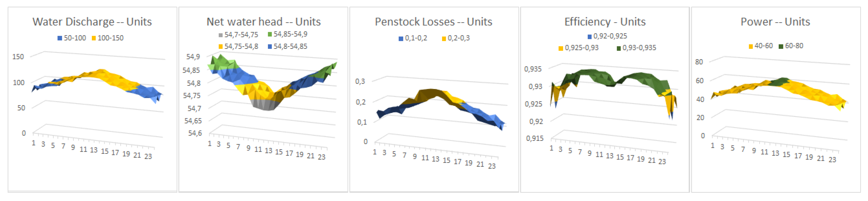Image resolution: width=868 pixels, height=201 pixels.
Task: Click the Penstock Losses -- Units chart title
Action: [x=433, y=22]
